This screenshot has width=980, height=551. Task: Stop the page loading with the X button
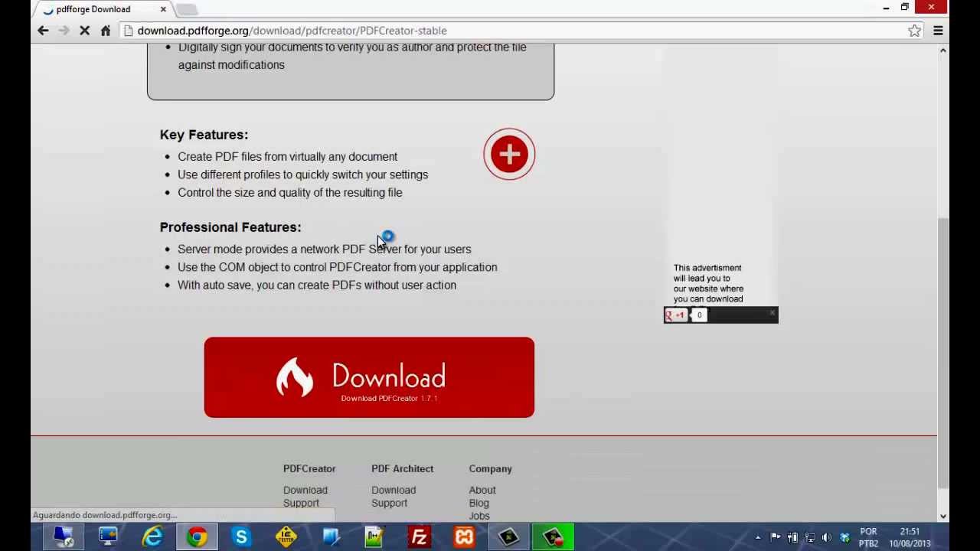coord(84,31)
